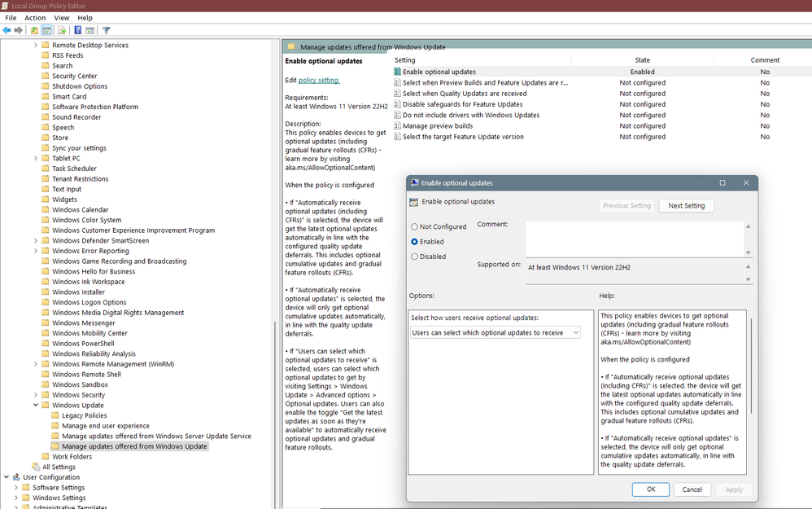This screenshot has width=812, height=509.
Task: Expand the Windows Defender SmartScreen node
Action: 36,240
